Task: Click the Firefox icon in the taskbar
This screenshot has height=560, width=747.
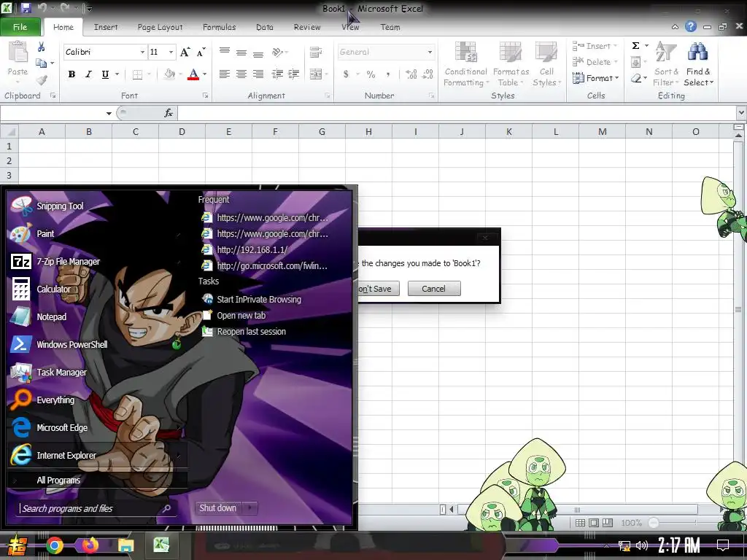Action: point(90,545)
